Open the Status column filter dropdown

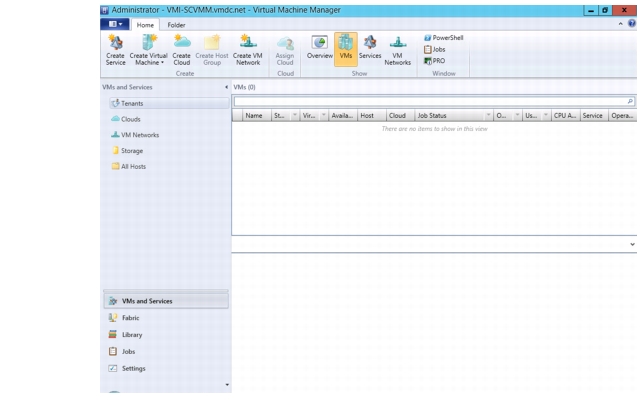294,116
